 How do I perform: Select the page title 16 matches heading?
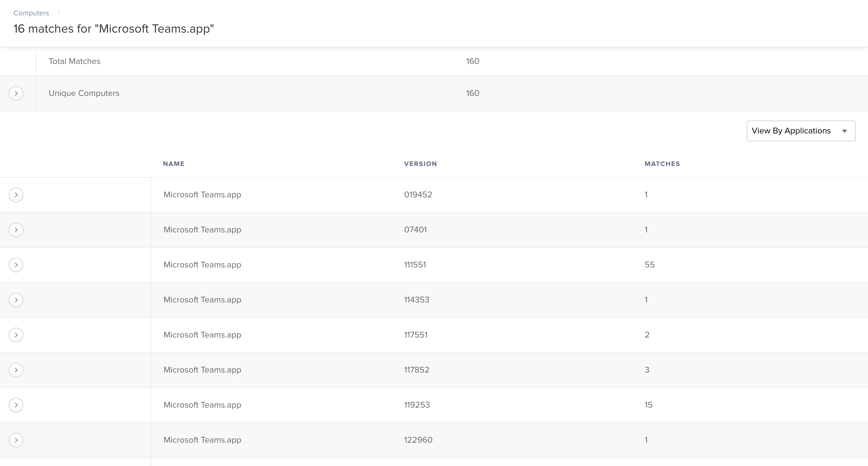(x=113, y=29)
